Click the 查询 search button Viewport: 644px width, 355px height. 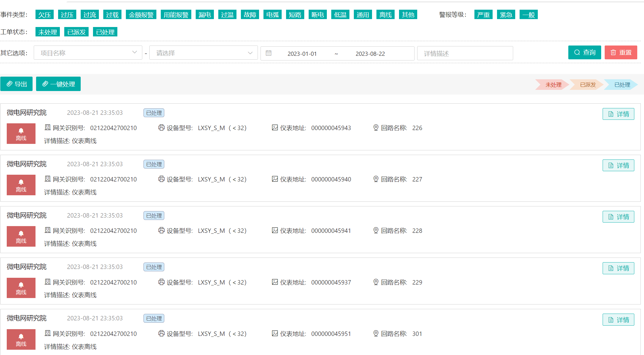point(584,53)
